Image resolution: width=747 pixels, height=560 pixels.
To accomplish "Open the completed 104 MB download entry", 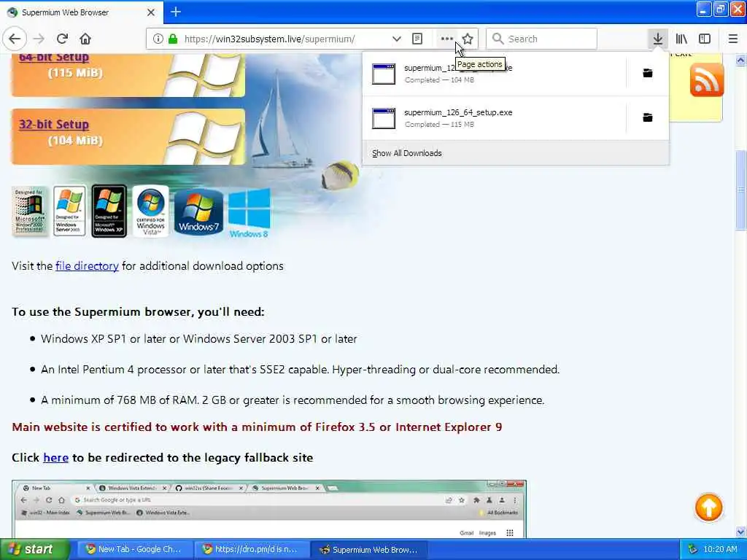I will (494, 74).
